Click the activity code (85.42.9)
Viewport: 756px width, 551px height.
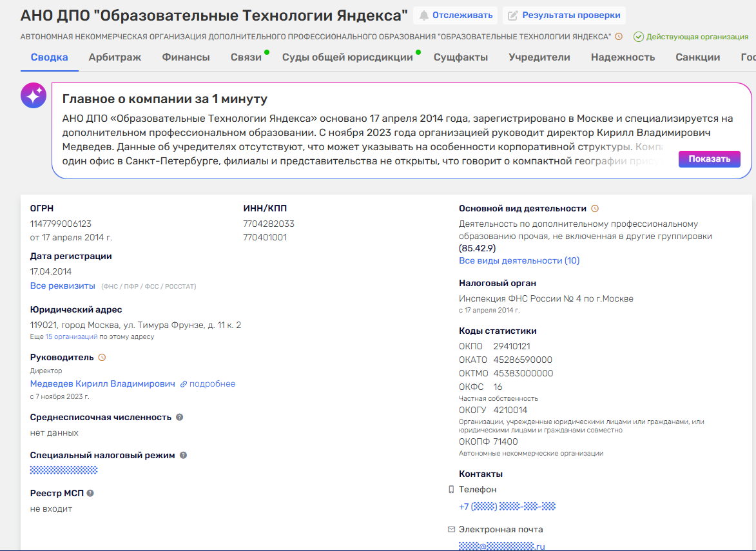point(478,249)
